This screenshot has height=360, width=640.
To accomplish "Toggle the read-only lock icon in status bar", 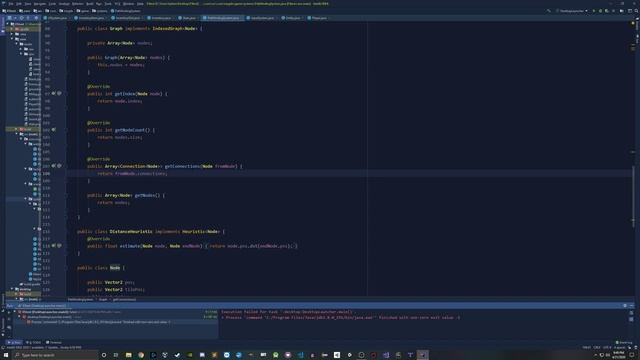I will 629,348.
